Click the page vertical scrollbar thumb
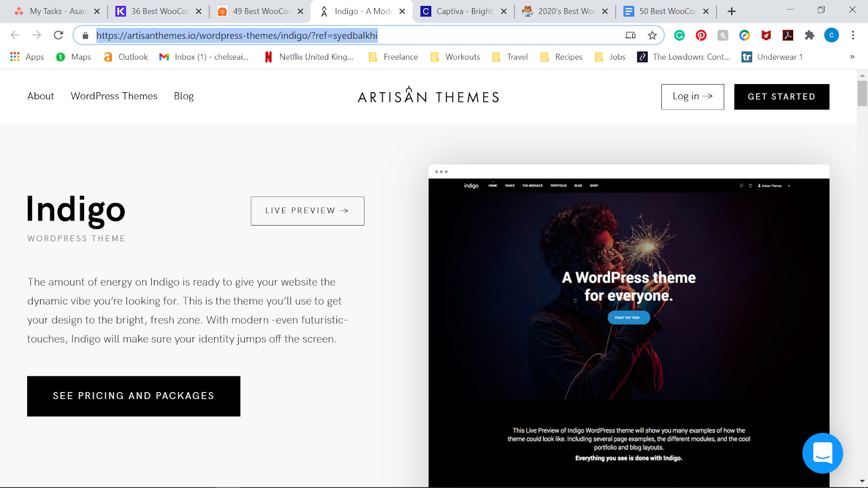This screenshot has height=488, width=868. point(862,93)
